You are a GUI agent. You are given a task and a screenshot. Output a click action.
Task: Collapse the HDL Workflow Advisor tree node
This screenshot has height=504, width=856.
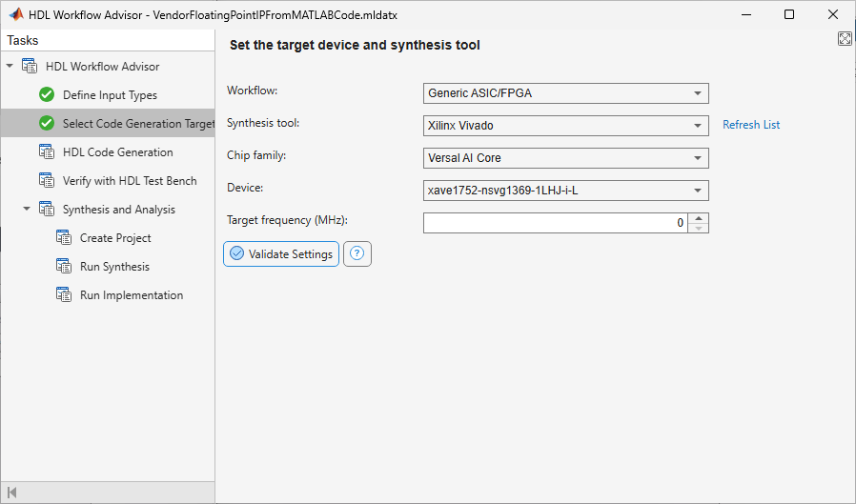[10, 66]
